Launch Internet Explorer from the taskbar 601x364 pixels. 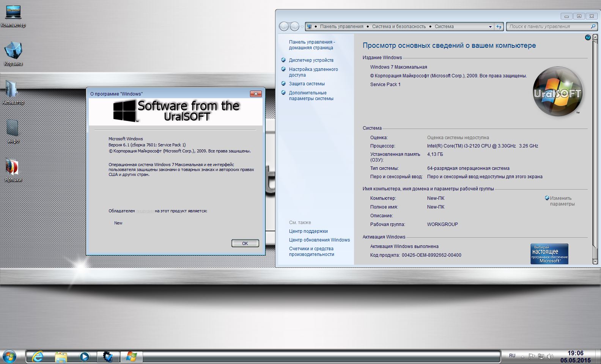37,356
